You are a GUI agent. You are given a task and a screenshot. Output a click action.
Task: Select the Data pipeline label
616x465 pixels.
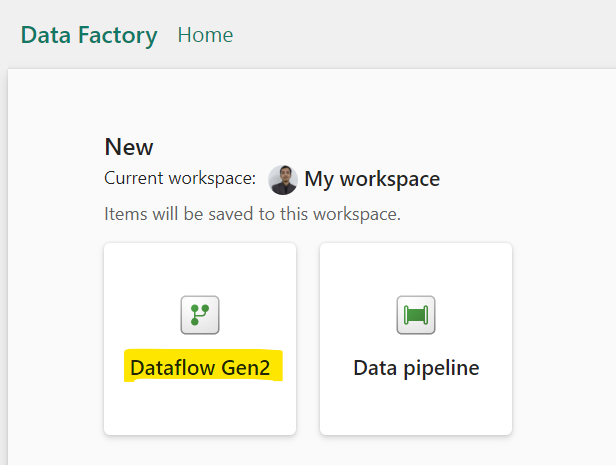(416, 368)
